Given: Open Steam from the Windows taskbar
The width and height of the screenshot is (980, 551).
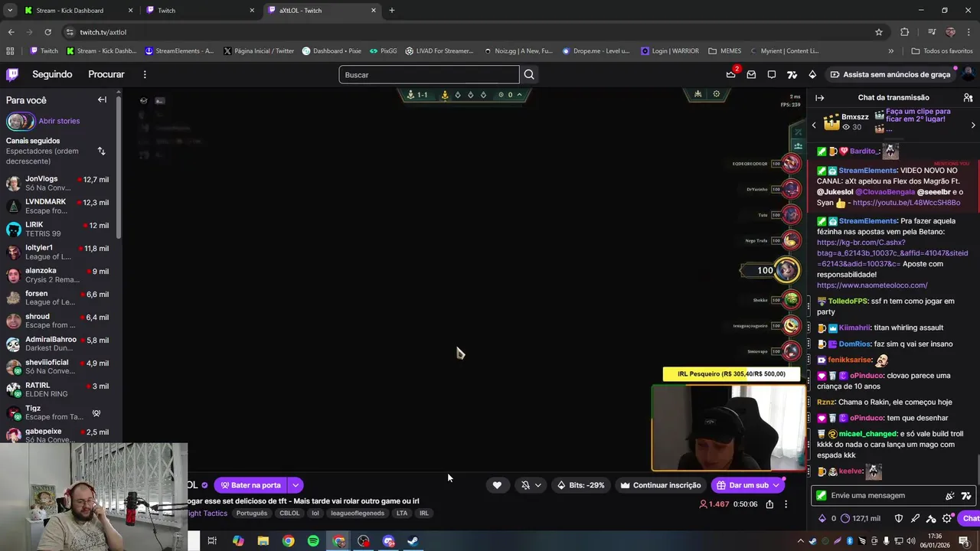Looking at the screenshot, I should click(x=412, y=541).
